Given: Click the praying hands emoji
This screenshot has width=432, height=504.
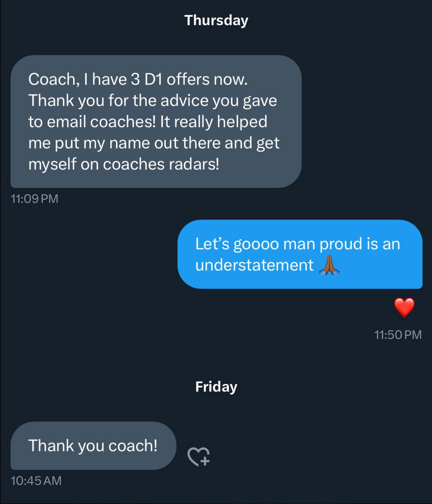Looking at the screenshot, I should (x=329, y=265).
